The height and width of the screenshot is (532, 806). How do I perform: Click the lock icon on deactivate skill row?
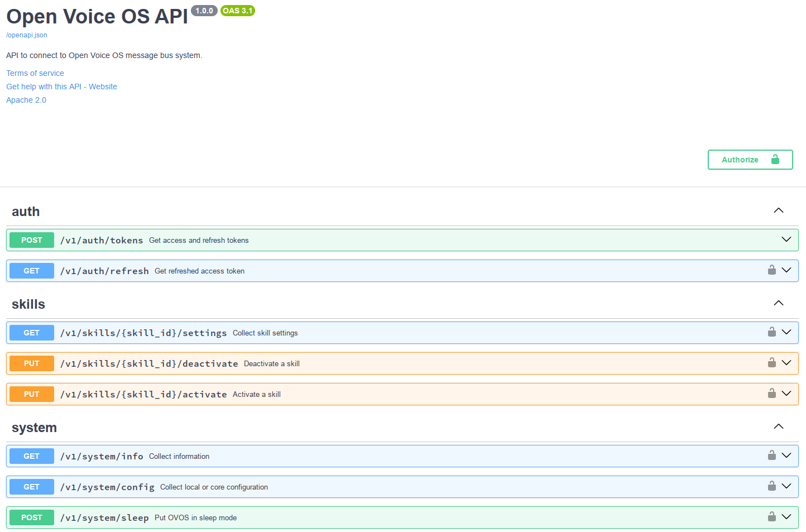[x=771, y=363]
